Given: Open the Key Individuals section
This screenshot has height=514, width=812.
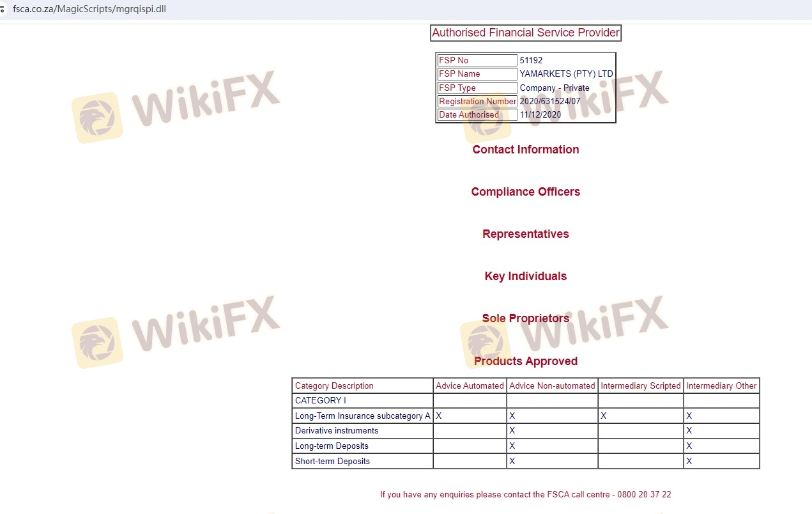Looking at the screenshot, I should click(526, 276).
